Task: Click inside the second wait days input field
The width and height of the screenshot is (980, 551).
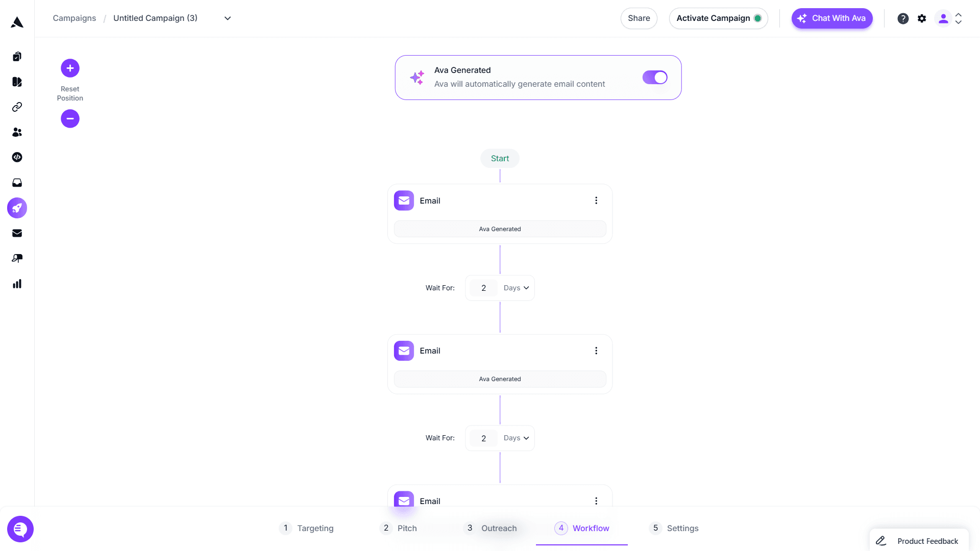Action: pyautogui.click(x=483, y=438)
